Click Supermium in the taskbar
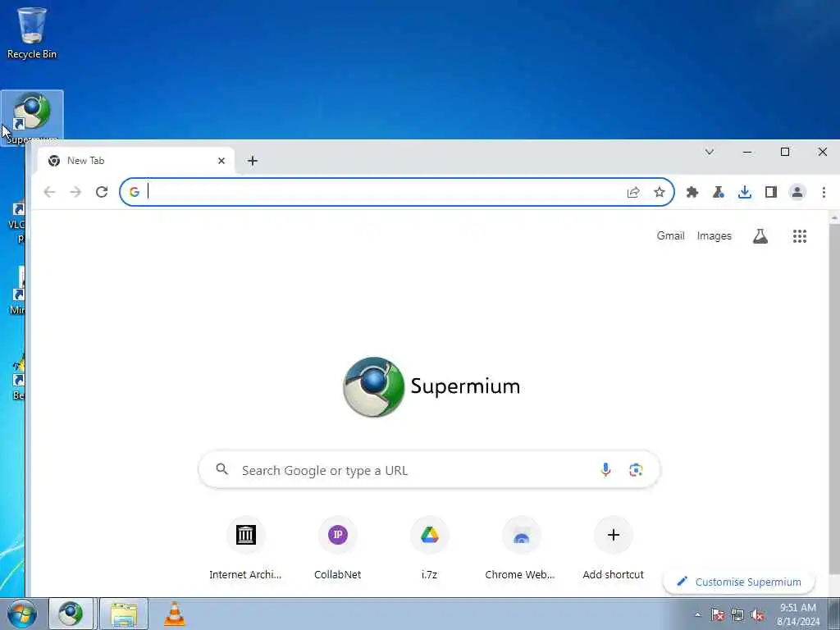The image size is (840, 630). pos(71,614)
